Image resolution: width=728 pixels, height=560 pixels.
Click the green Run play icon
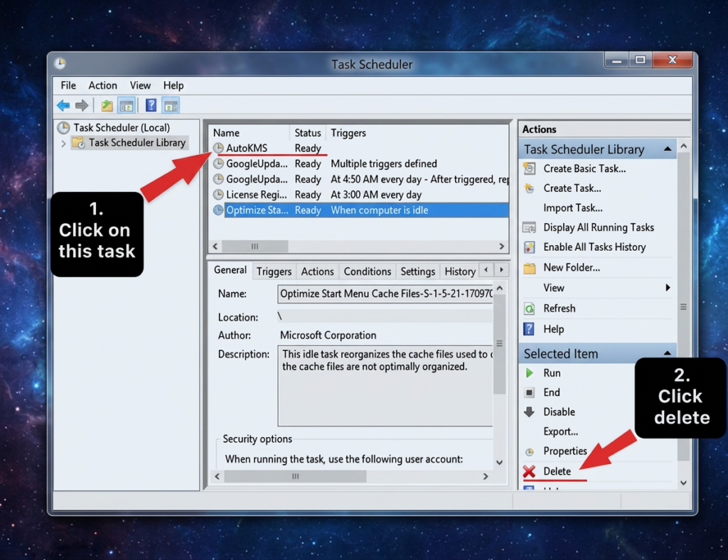click(x=529, y=373)
